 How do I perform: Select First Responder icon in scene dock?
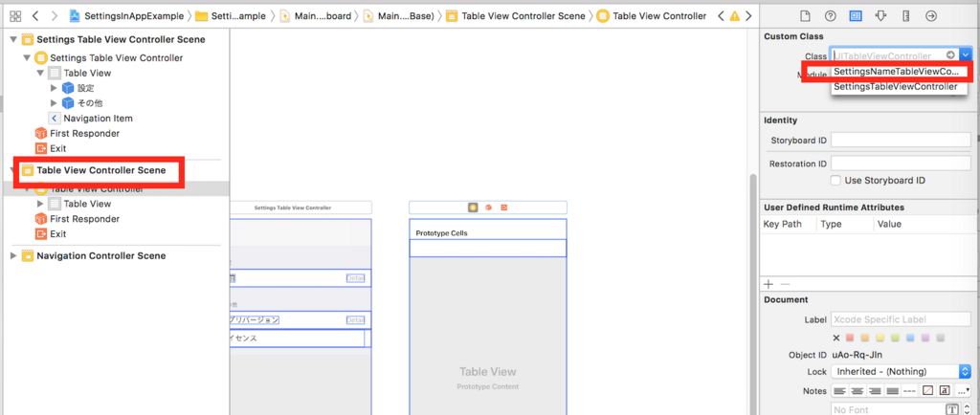[x=489, y=207]
